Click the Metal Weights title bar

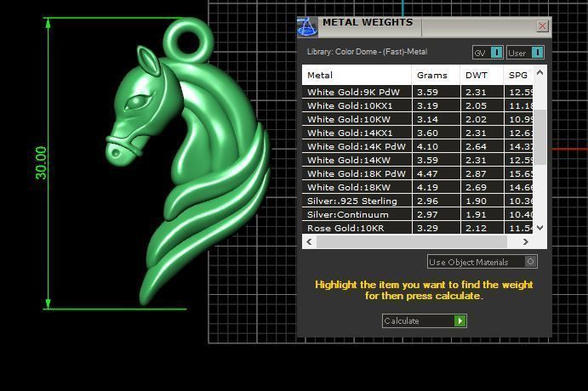[x=424, y=27]
